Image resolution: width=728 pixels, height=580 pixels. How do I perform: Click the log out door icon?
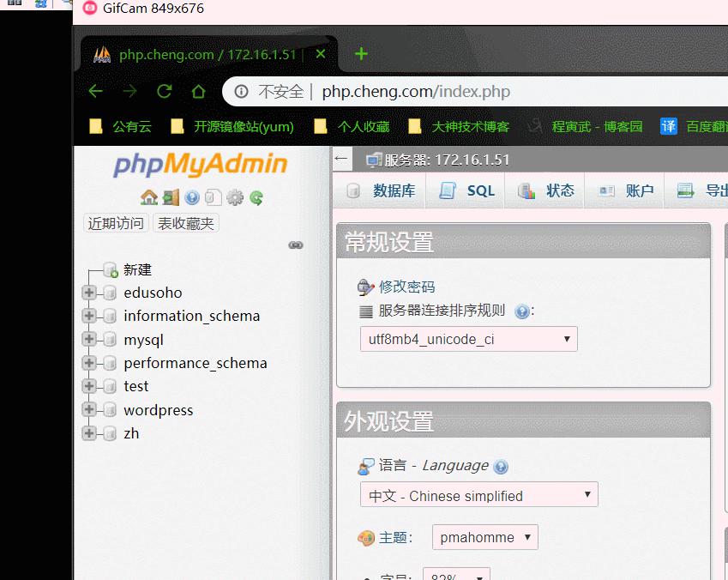[x=171, y=197]
